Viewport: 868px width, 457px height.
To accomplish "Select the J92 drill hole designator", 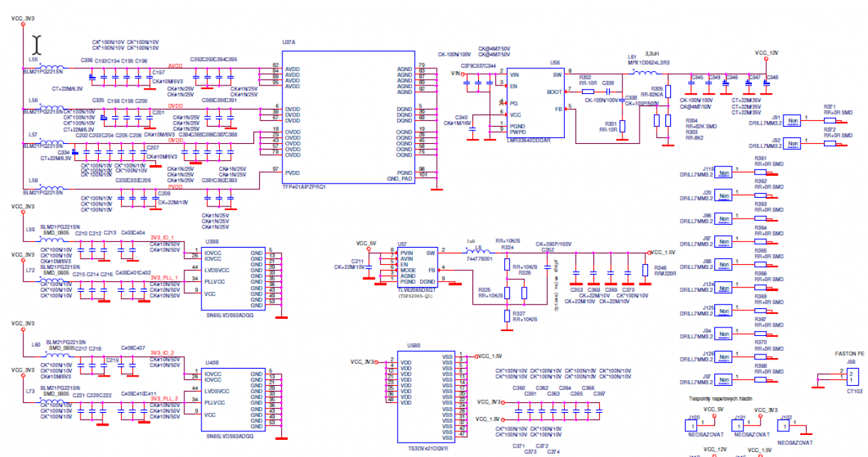I will pos(776,140).
